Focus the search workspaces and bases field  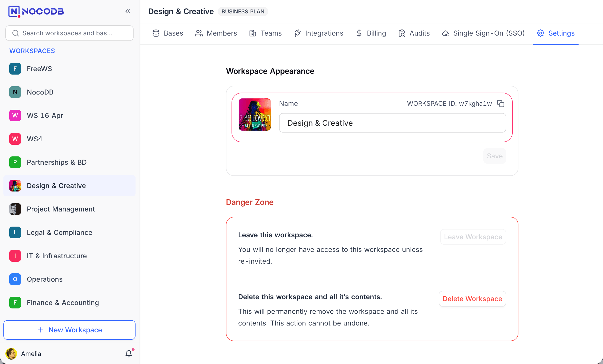(x=69, y=33)
